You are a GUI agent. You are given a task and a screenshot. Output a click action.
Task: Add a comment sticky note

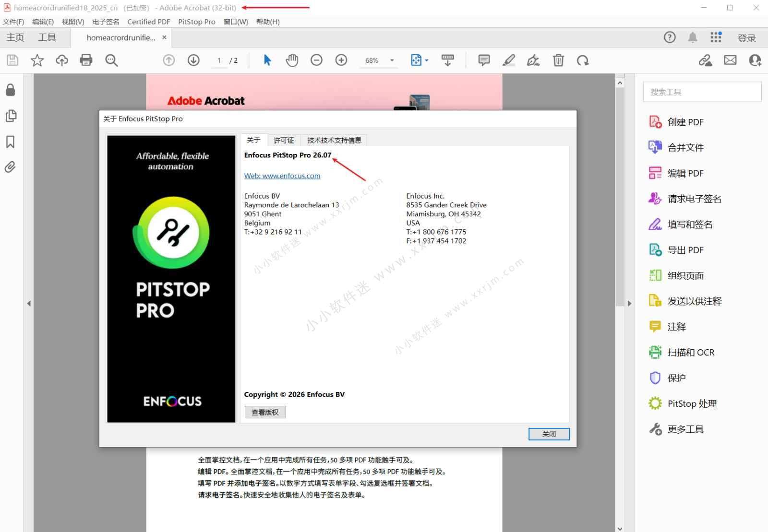pyautogui.click(x=484, y=60)
